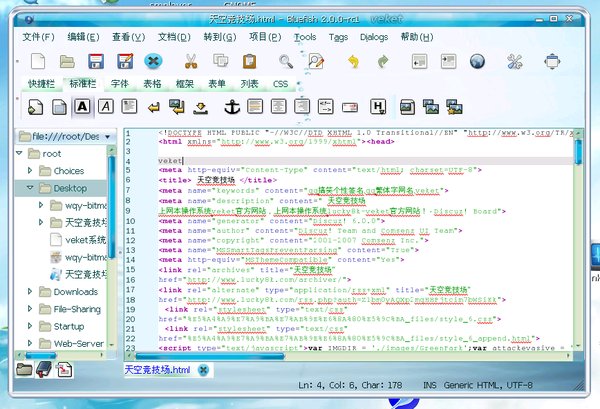Select the Cut scissors icon
The height and width of the screenshot is (409, 600).
[x=191, y=62]
